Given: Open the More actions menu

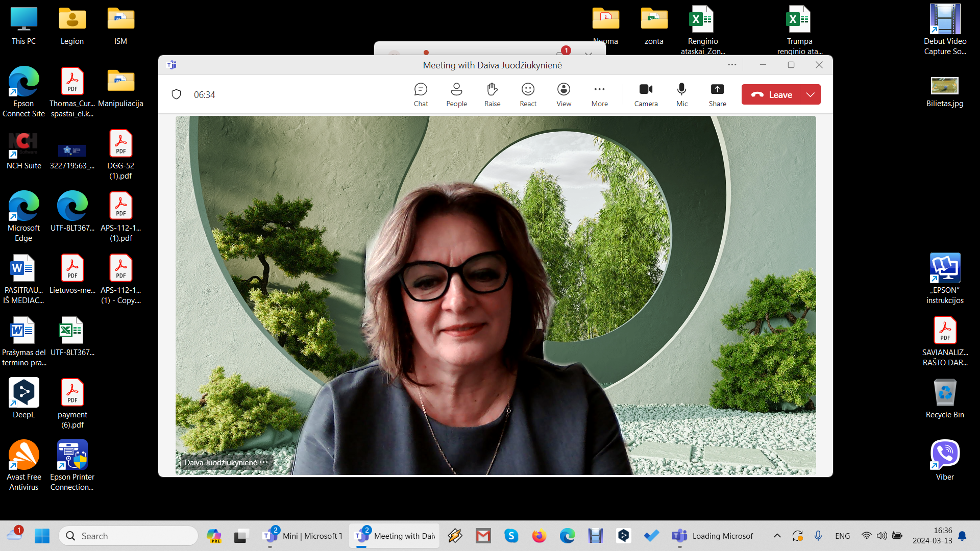Looking at the screenshot, I should coord(599,95).
